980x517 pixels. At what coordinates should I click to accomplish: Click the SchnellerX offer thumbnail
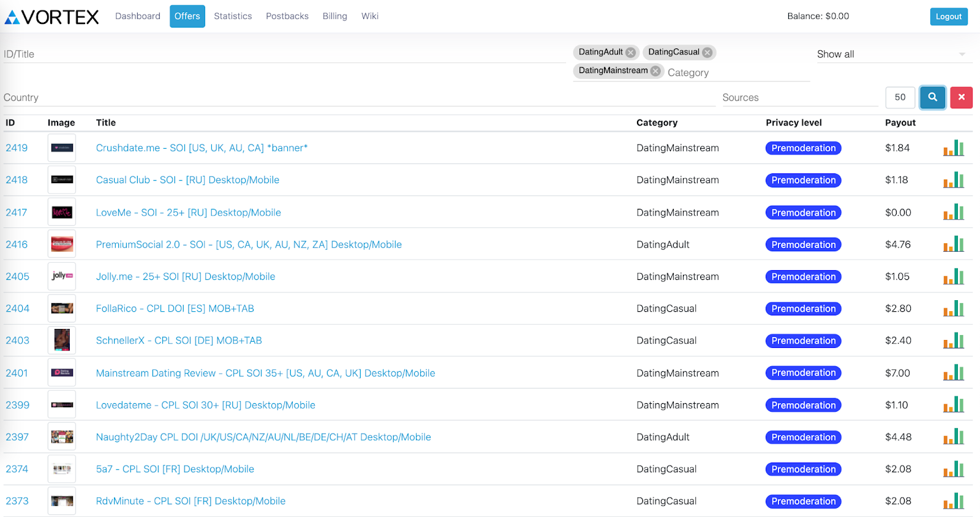(62, 341)
